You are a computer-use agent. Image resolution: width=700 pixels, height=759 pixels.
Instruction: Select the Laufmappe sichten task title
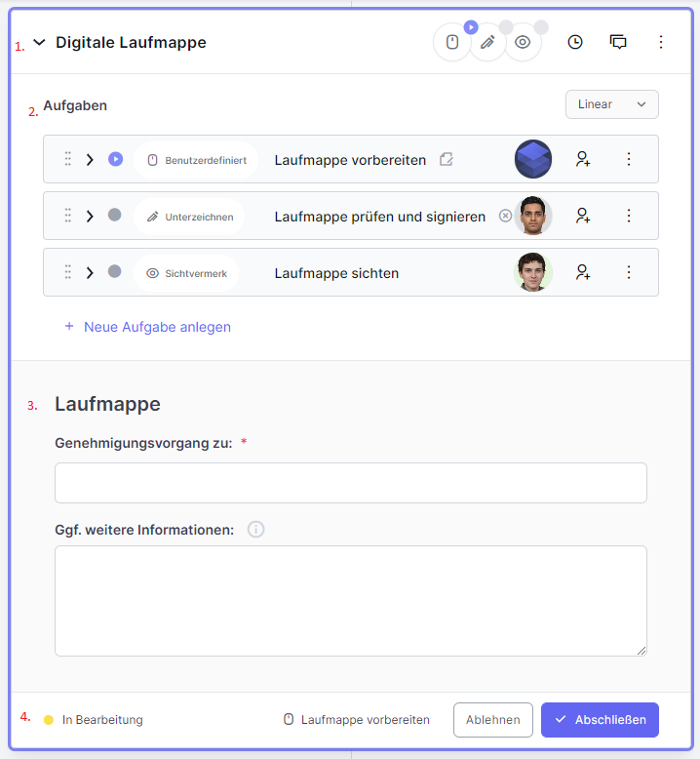[x=336, y=273]
